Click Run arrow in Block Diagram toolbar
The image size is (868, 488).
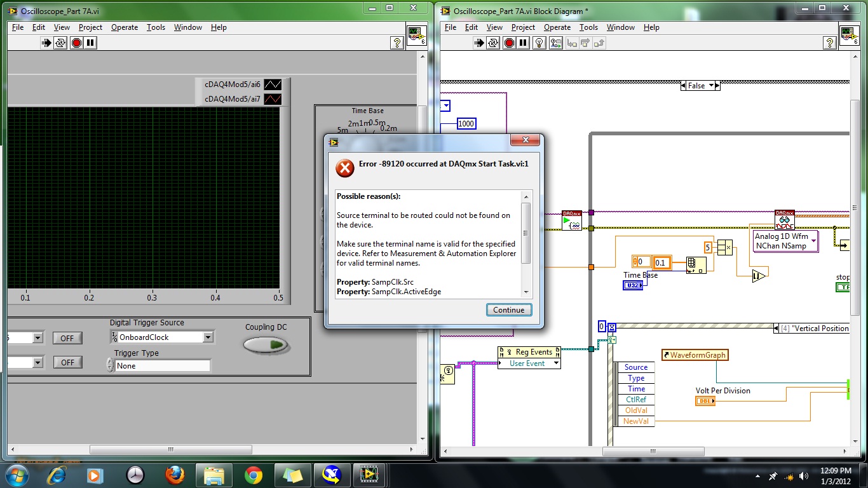point(480,43)
